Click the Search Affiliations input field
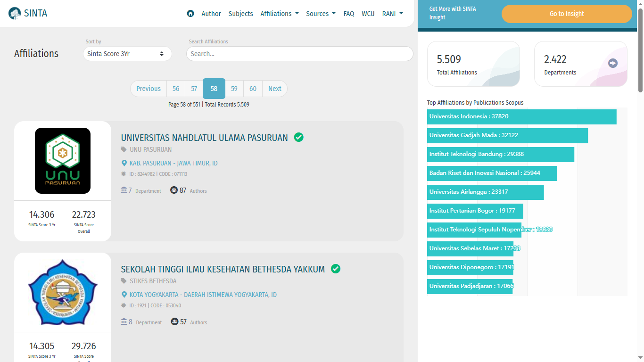 click(x=300, y=54)
